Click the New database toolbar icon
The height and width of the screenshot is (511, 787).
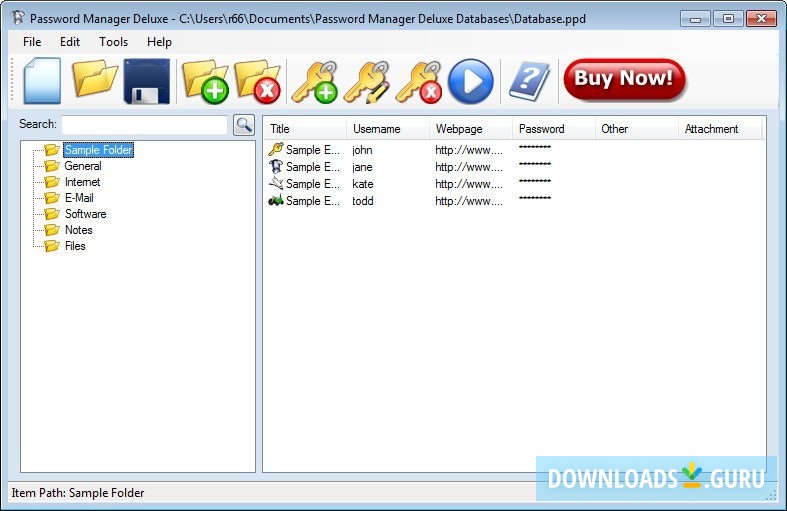point(43,81)
